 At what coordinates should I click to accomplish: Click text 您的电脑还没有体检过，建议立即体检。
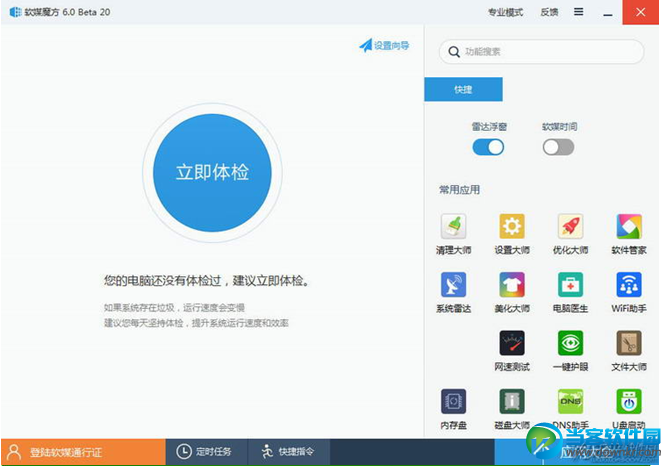(x=207, y=280)
